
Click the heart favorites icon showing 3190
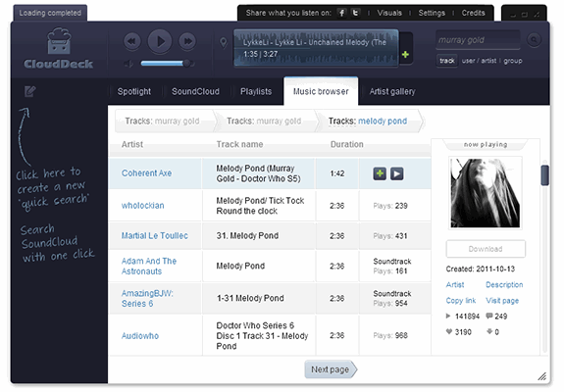[x=449, y=331]
